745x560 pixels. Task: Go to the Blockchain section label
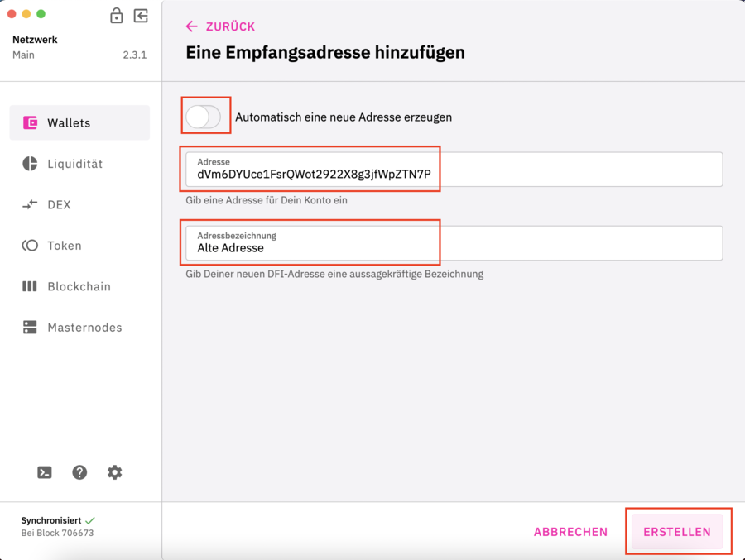click(79, 286)
